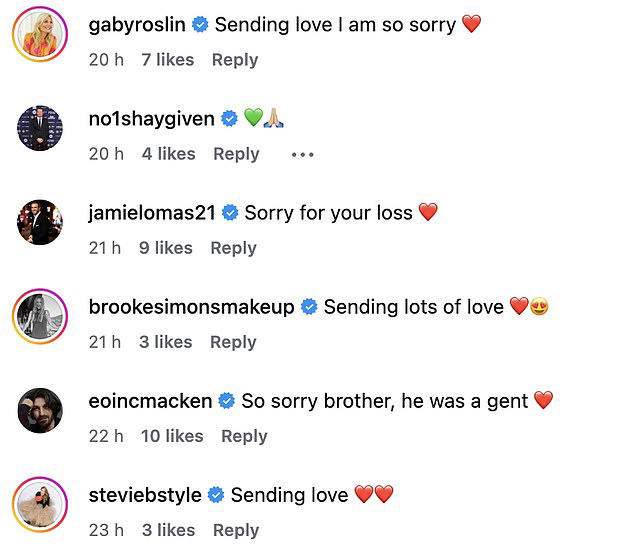
Task: Click the verified badge beside eoincmacken
Action: pos(227,401)
